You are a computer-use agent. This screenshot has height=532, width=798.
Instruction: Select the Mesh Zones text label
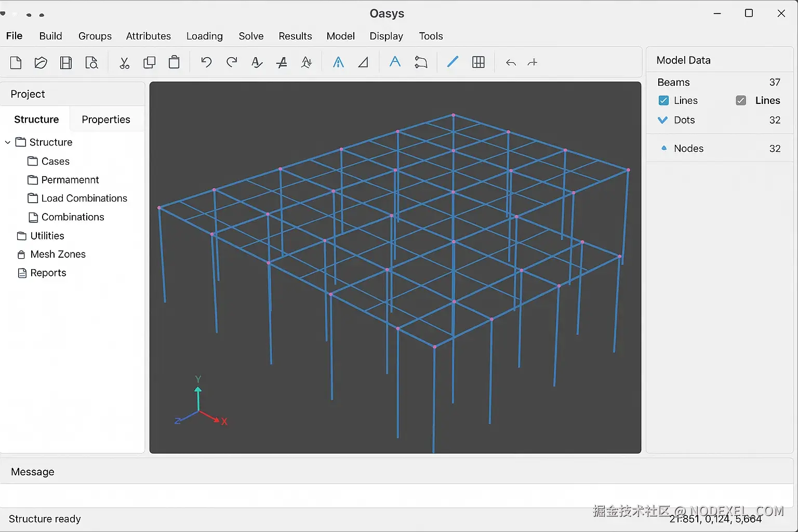click(x=58, y=255)
